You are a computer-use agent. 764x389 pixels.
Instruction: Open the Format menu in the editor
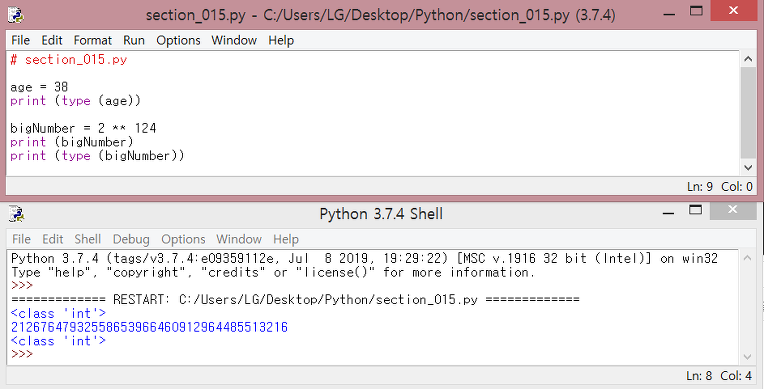click(x=93, y=40)
